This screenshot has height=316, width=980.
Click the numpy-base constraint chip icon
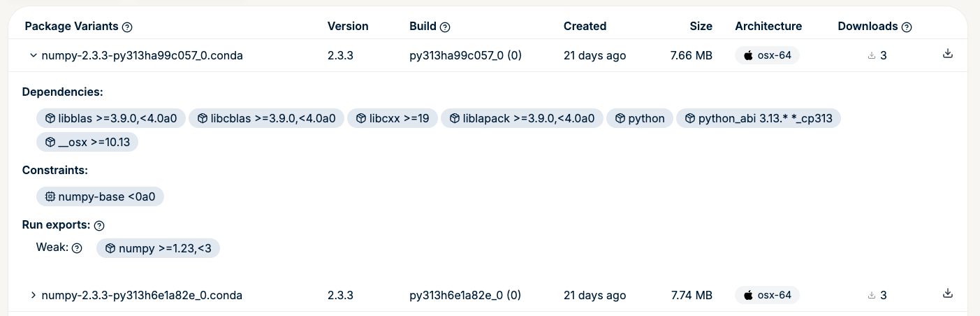click(x=50, y=196)
